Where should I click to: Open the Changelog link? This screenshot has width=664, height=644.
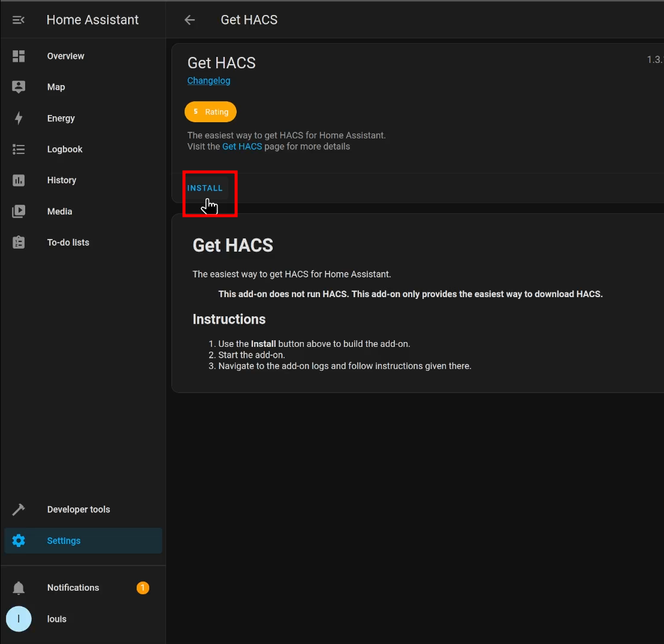209,80
